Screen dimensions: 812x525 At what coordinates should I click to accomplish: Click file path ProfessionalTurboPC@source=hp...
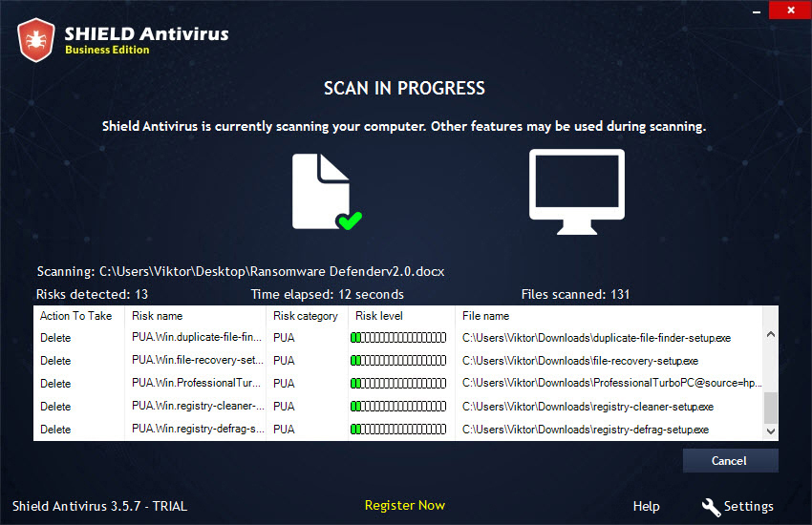[x=612, y=384]
